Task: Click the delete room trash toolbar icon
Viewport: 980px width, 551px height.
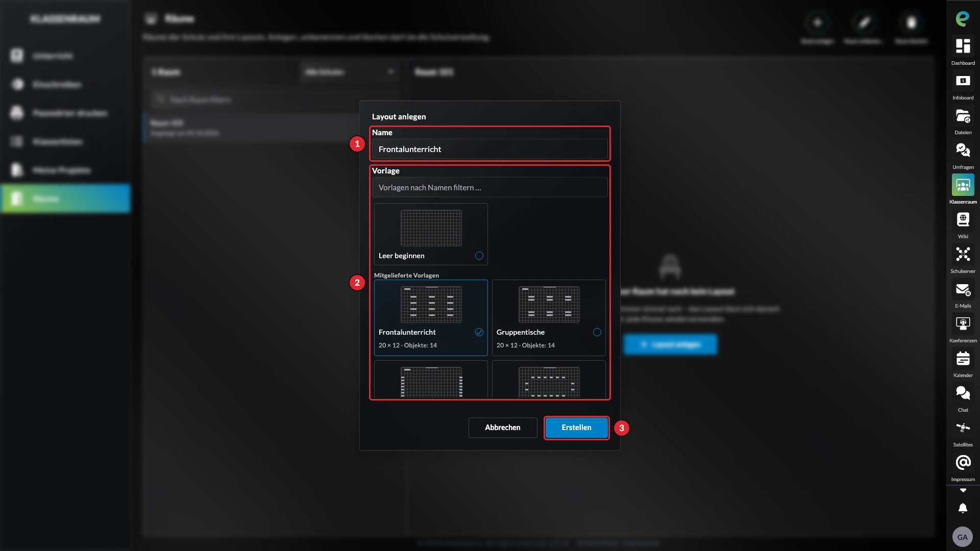Action: click(911, 22)
